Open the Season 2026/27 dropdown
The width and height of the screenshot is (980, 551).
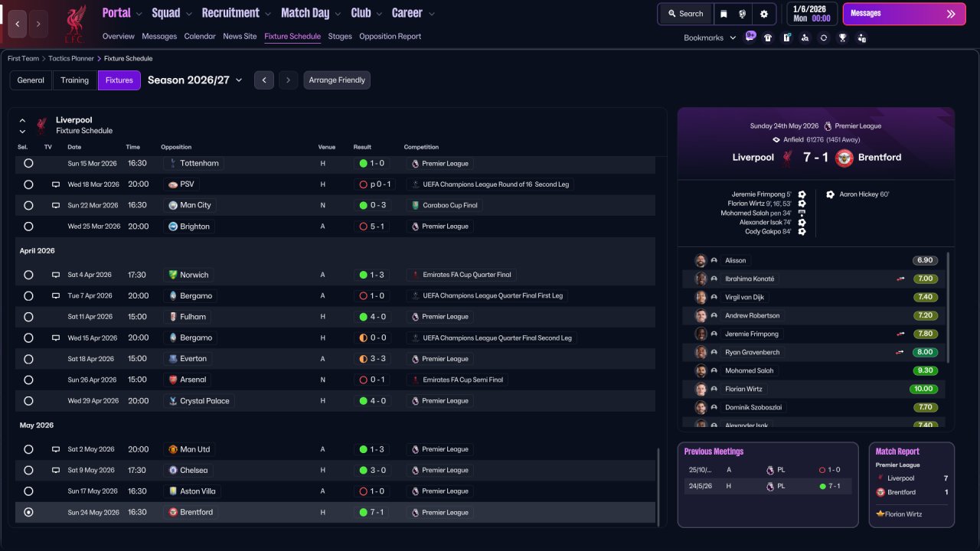coord(194,80)
